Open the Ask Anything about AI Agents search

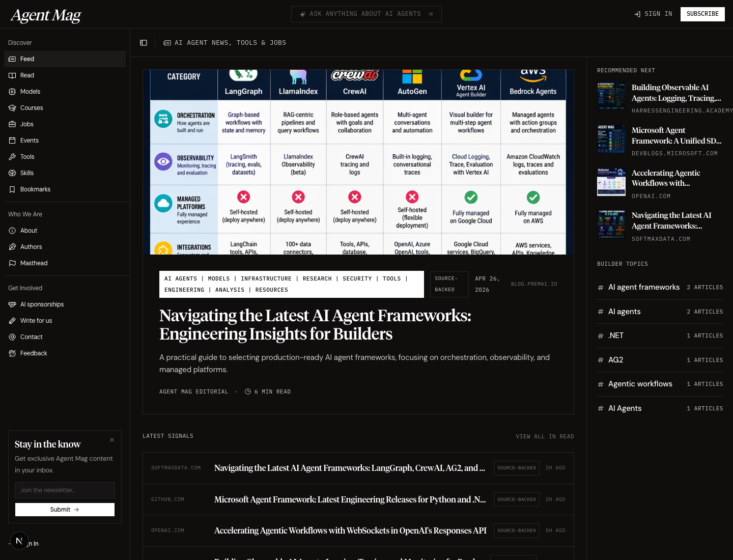click(x=366, y=14)
